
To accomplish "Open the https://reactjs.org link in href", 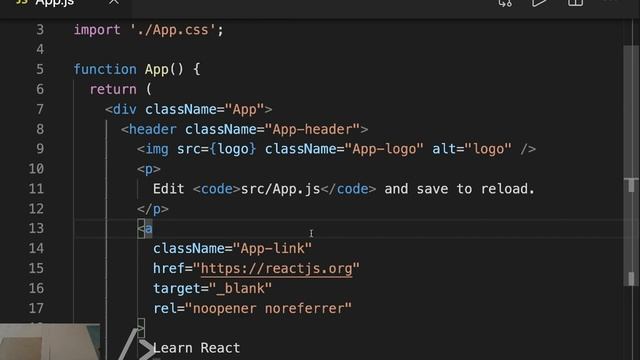I will pyautogui.click(x=276, y=269).
